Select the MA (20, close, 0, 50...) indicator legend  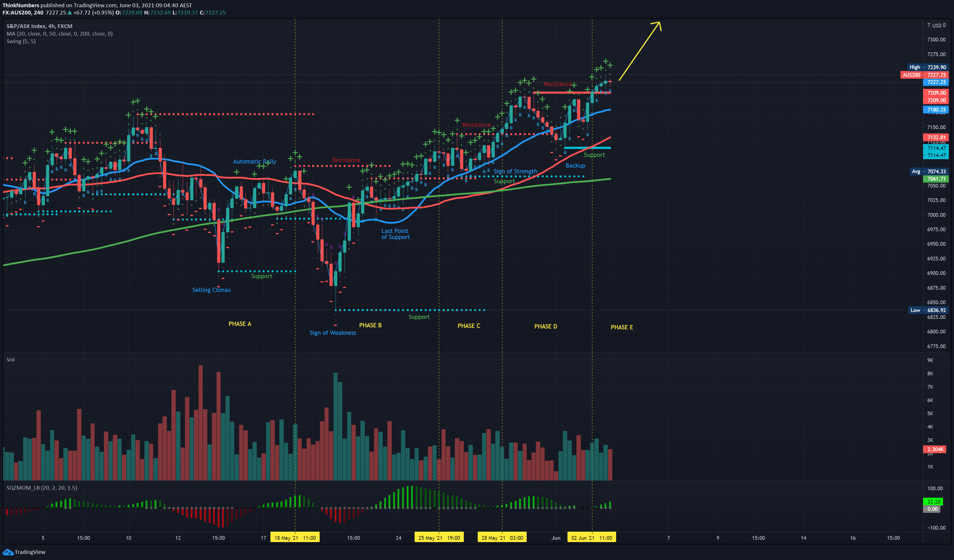[59, 34]
